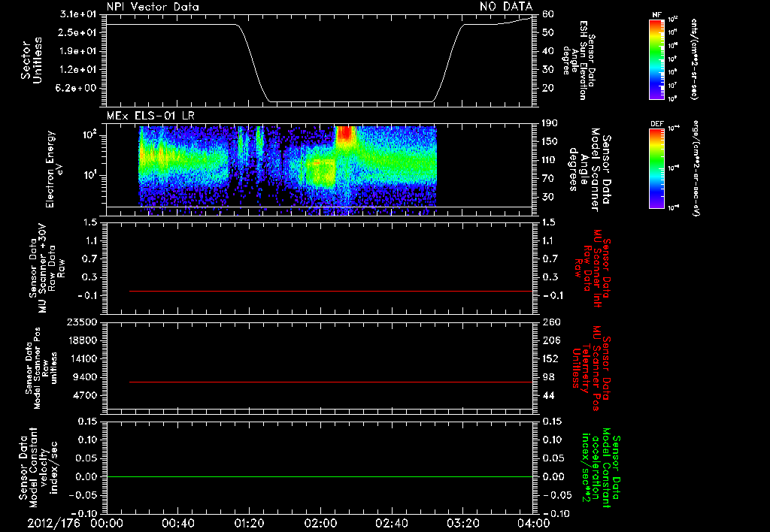This screenshot has height=532, width=770.
Task: Click the "18800" scanner position tick
Action: [x=82, y=340]
